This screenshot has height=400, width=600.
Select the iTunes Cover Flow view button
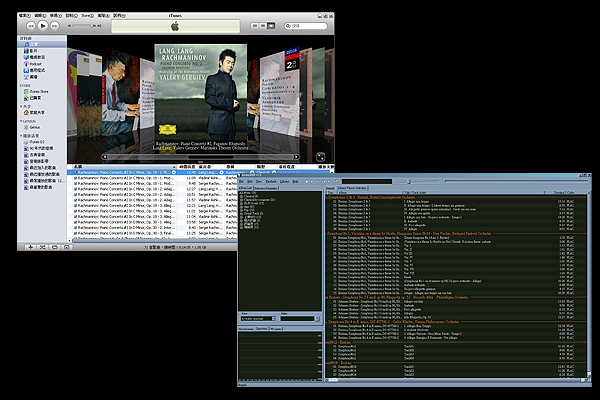coord(271,26)
